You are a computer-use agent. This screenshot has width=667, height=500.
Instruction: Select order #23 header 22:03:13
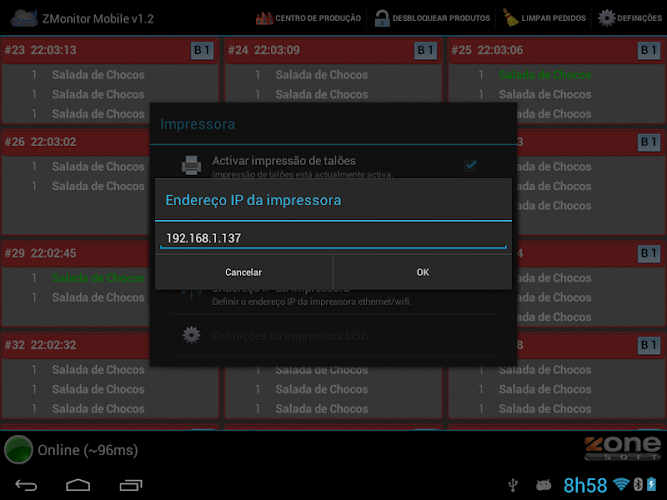[110, 50]
